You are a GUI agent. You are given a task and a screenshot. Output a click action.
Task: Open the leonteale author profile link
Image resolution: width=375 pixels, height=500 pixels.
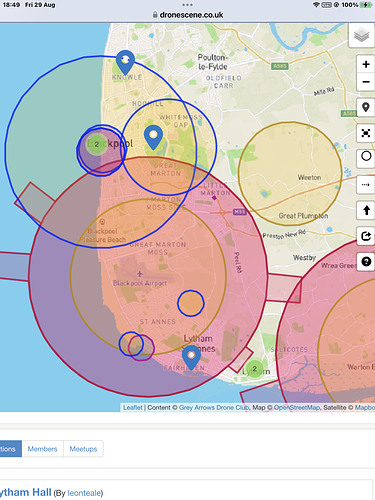[84, 493]
